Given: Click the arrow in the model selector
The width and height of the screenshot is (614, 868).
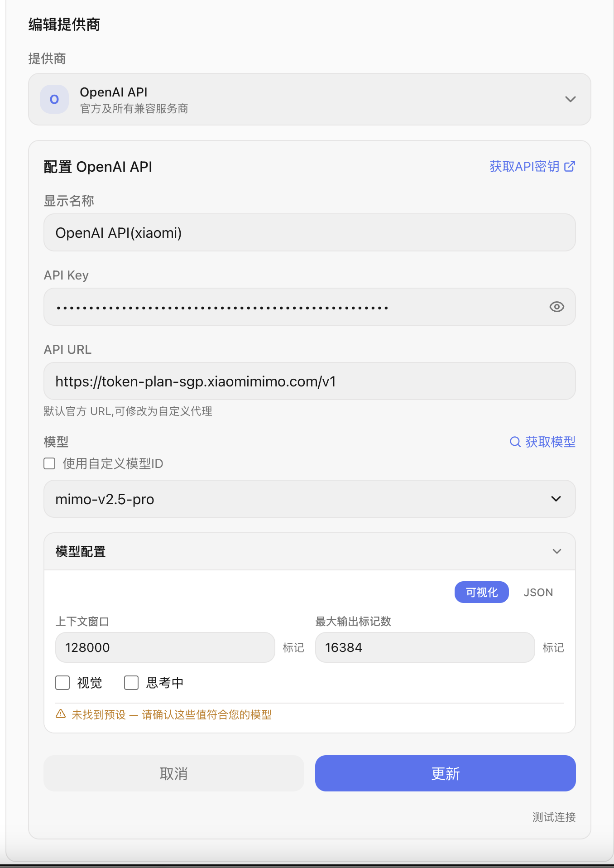Looking at the screenshot, I should click(x=556, y=499).
